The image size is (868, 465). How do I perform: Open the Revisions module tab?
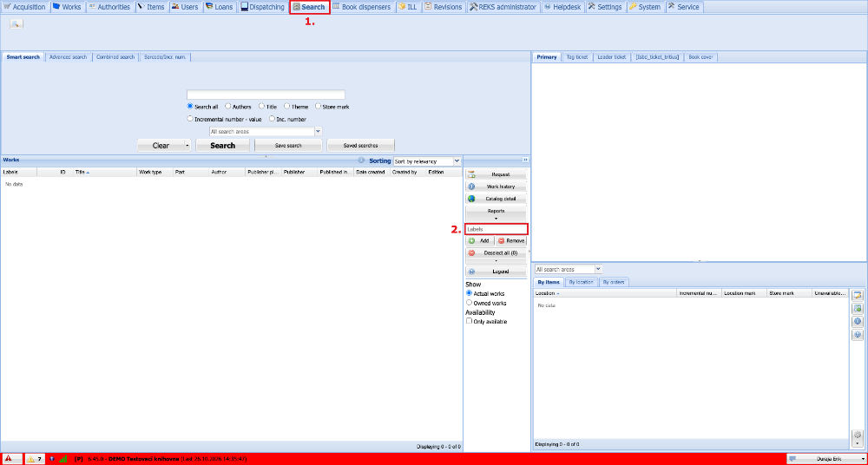[x=444, y=7]
